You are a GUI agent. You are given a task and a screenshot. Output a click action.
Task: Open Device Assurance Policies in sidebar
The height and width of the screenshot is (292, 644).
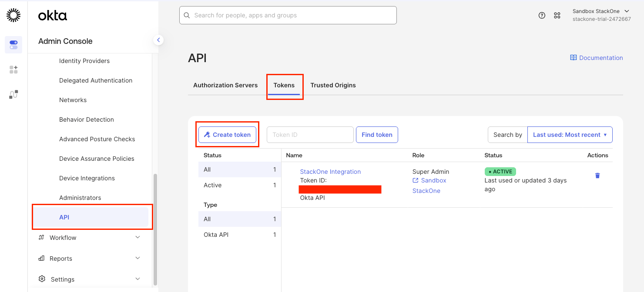(x=97, y=159)
